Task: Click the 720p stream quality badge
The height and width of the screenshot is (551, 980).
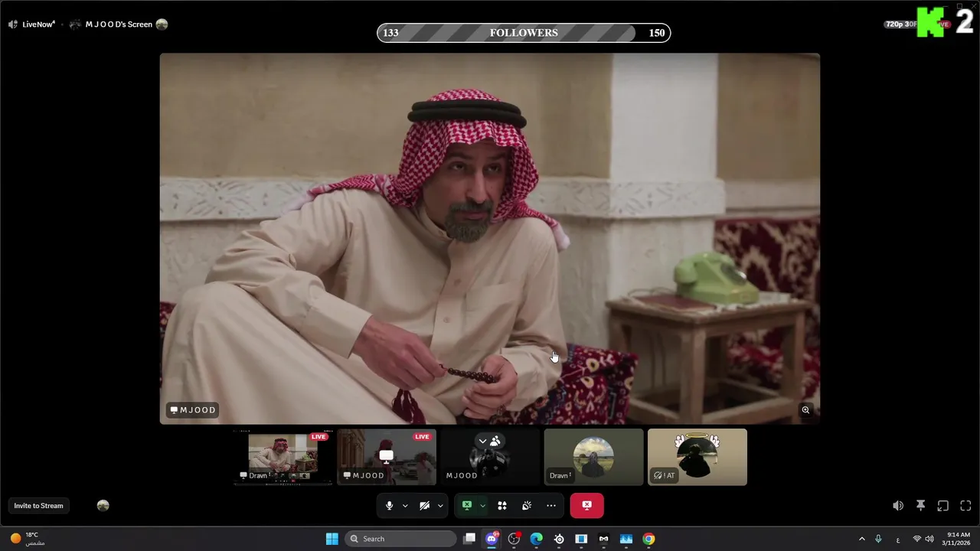Action: [x=901, y=24]
